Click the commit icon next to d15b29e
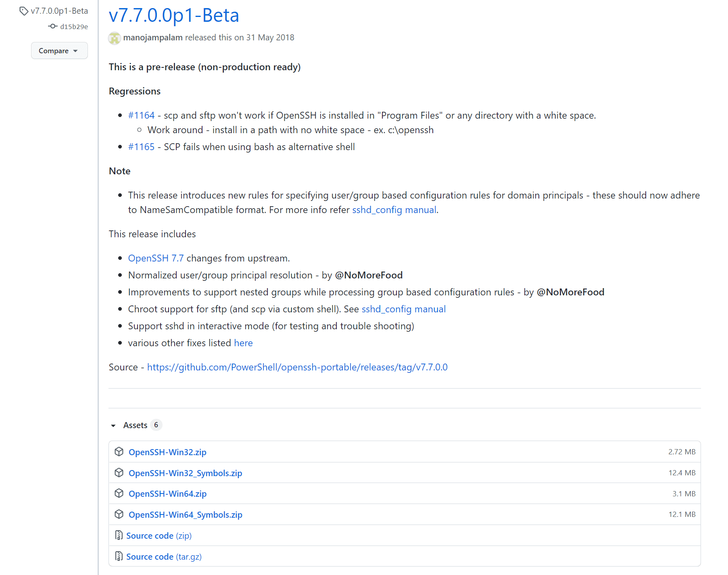Screen dimensions: 728x575 (x=52, y=26)
